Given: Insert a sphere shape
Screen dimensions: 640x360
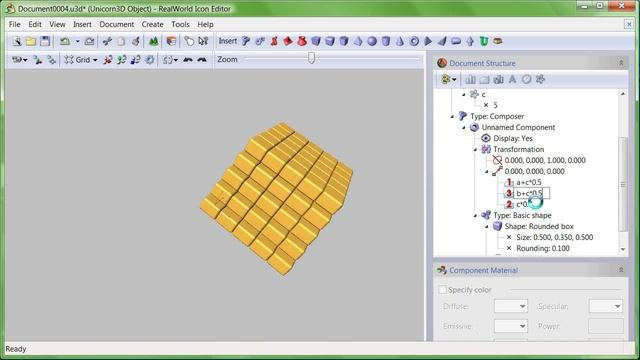Looking at the screenshot, I should click(372, 41).
